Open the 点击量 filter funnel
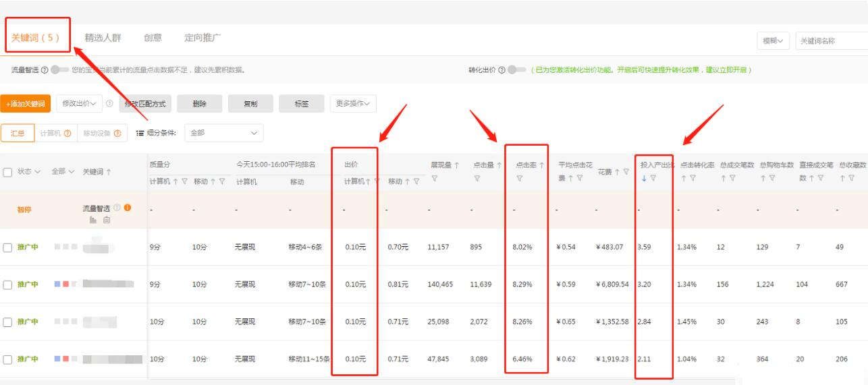The image size is (868, 385). 477,178
